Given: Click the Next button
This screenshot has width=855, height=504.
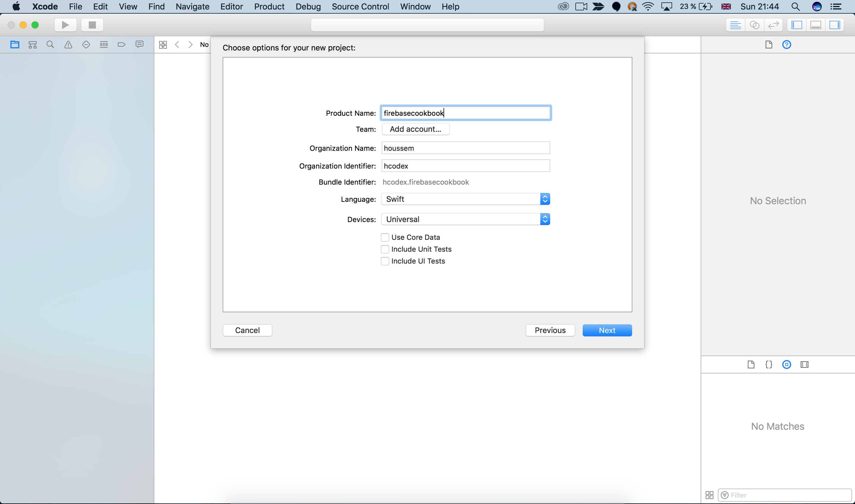Looking at the screenshot, I should (607, 330).
